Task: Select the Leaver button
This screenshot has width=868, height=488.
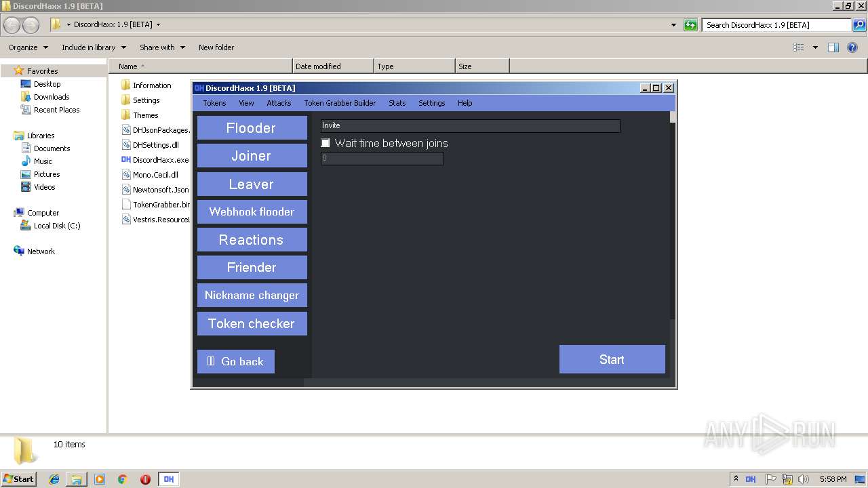Action: coord(252,184)
